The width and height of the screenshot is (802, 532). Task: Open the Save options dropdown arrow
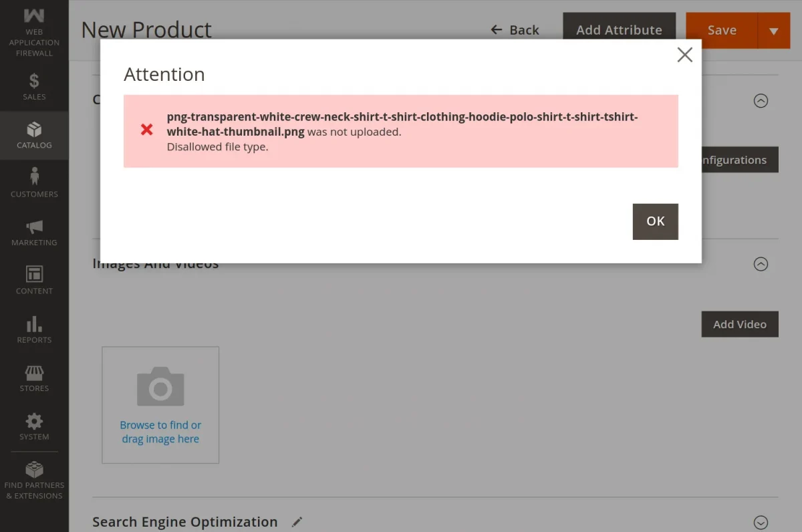(774, 30)
